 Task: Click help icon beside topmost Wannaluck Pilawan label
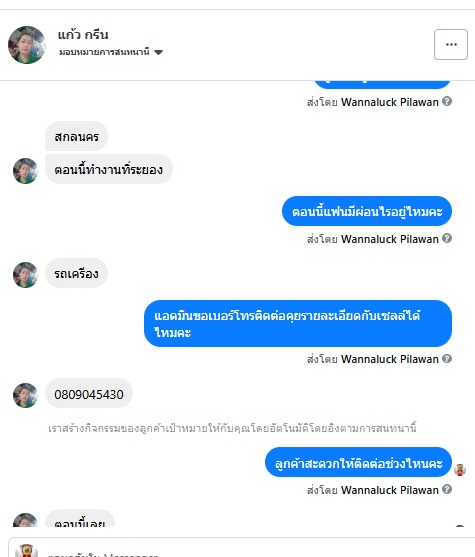(x=447, y=101)
